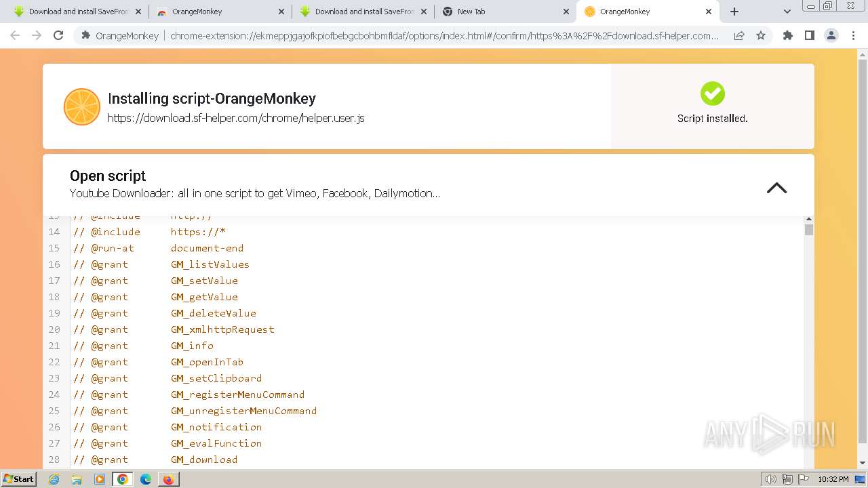
Task: Click https://* include on line 14
Action: click(198, 232)
